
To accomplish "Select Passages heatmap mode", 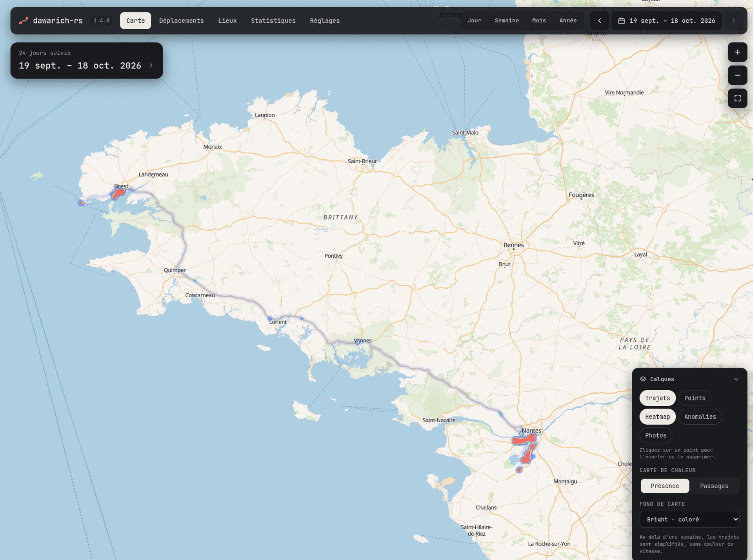I will pos(714,486).
